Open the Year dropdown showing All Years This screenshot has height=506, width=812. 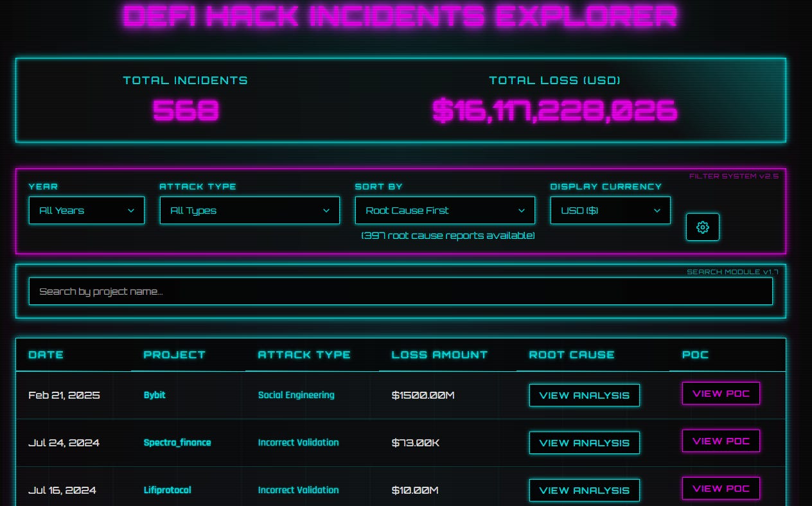pyautogui.click(x=87, y=210)
